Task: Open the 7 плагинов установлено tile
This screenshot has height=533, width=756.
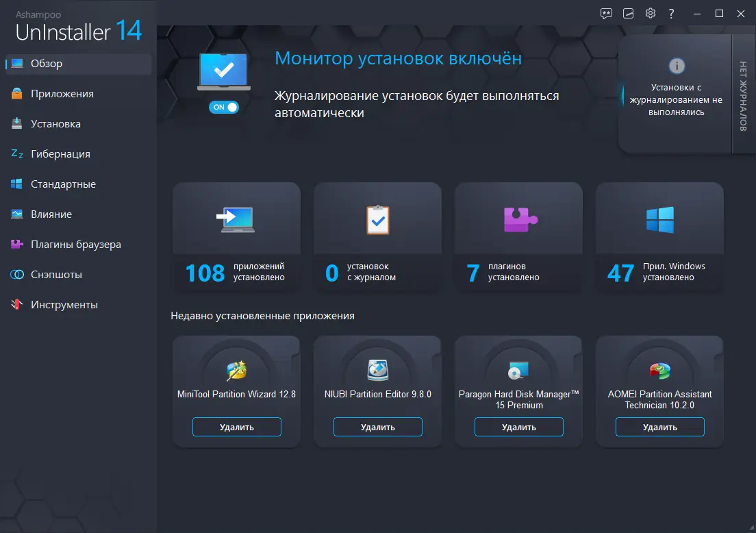Action: [x=519, y=237]
